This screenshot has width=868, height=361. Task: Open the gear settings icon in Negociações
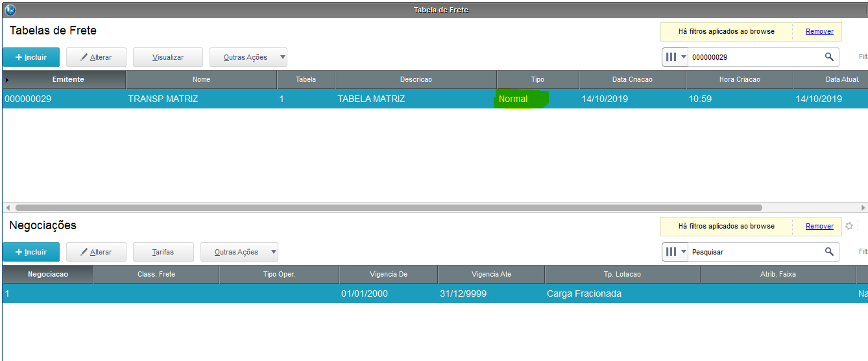(x=849, y=226)
